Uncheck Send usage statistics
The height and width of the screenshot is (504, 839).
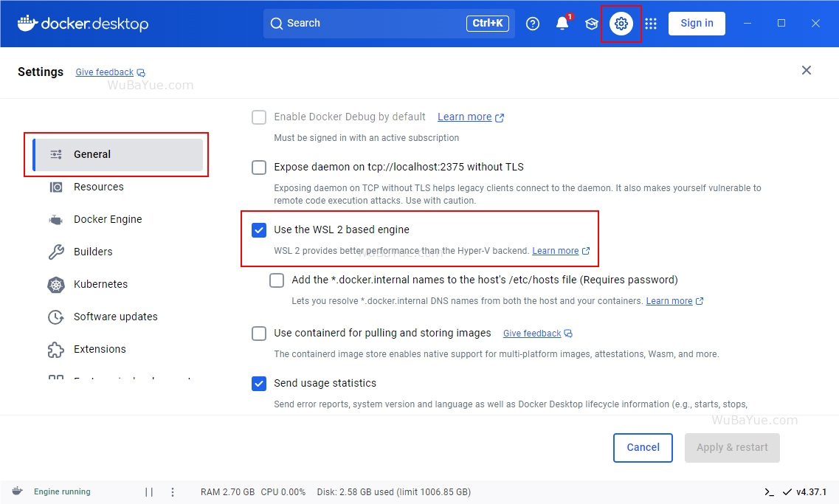pos(259,384)
